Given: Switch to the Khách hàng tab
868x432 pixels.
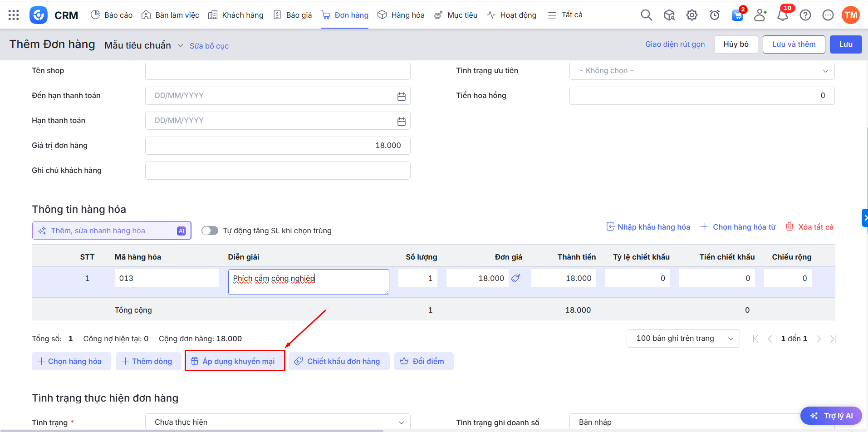Looking at the screenshot, I should click(236, 15).
